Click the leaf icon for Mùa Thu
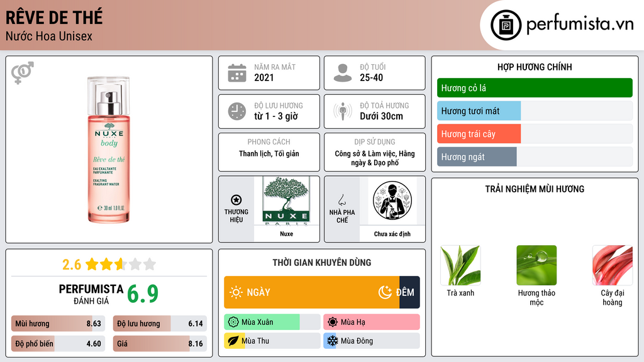 pyautogui.click(x=233, y=341)
